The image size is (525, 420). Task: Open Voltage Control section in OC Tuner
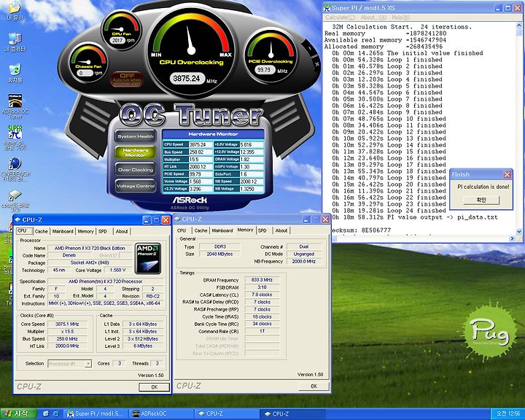136,186
